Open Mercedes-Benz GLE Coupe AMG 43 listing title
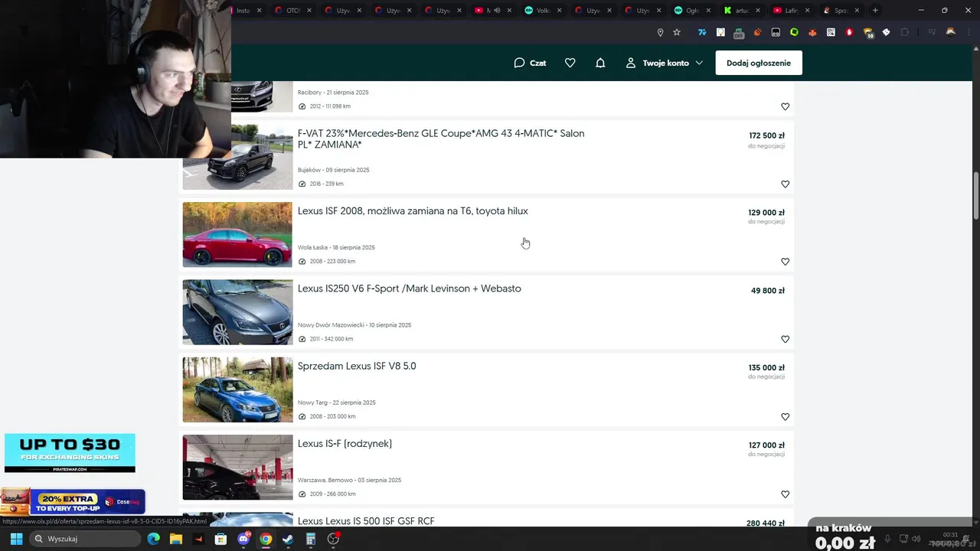 coord(441,139)
